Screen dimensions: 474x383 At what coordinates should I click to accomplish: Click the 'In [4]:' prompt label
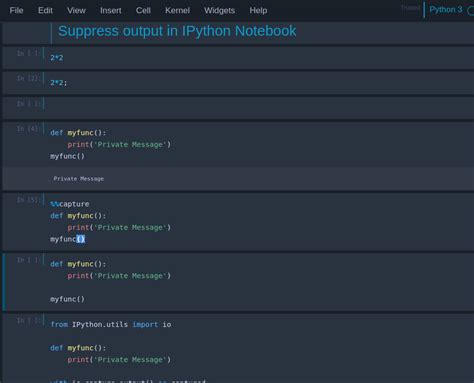point(28,129)
